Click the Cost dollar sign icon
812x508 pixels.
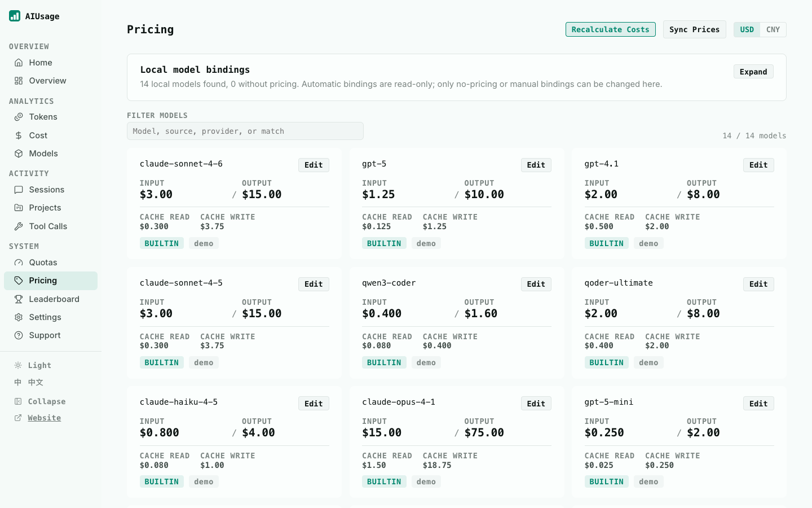tap(19, 135)
